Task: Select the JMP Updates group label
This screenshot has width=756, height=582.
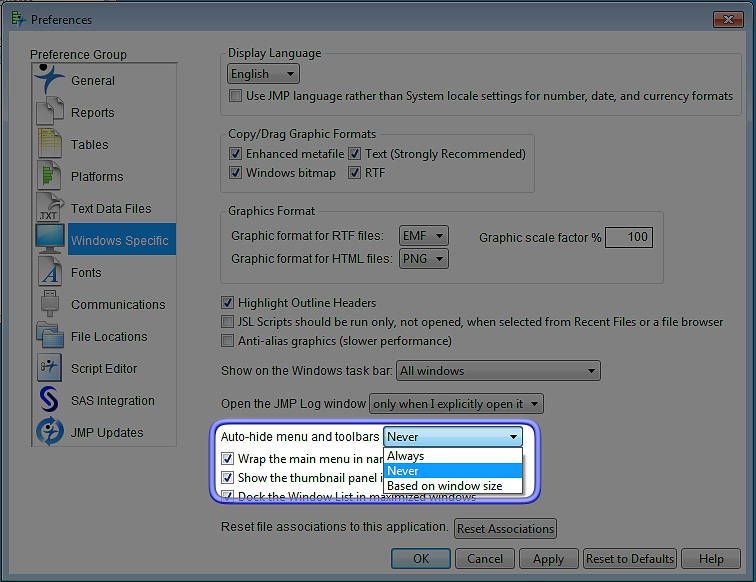Action: tap(107, 433)
